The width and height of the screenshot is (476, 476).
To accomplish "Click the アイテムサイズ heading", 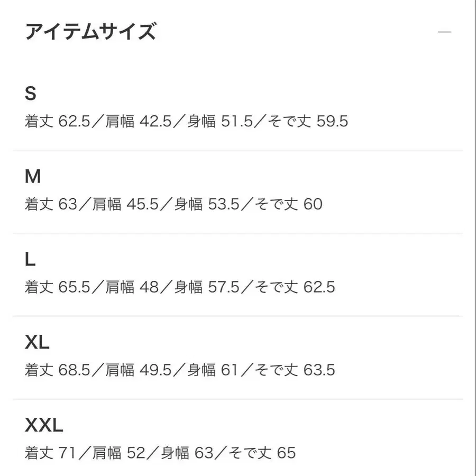I will (x=90, y=32).
